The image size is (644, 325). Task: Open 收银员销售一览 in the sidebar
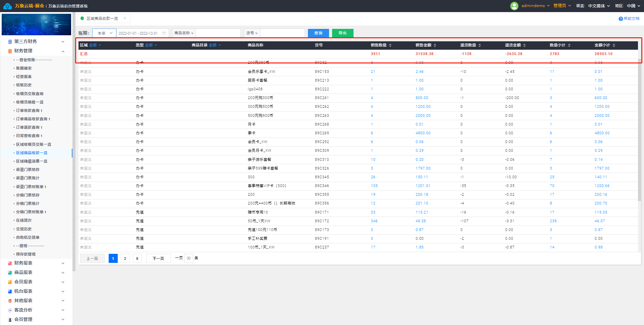(30, 102)
